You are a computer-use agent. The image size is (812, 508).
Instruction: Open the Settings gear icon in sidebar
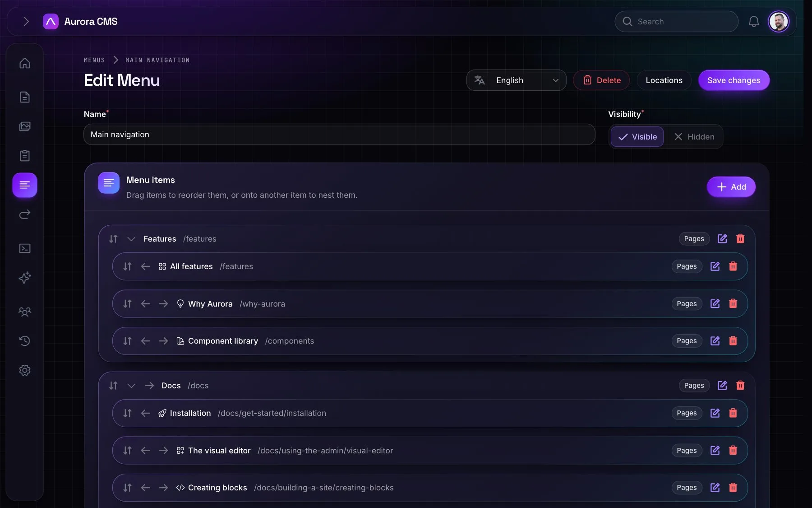(x=25, y=370)
